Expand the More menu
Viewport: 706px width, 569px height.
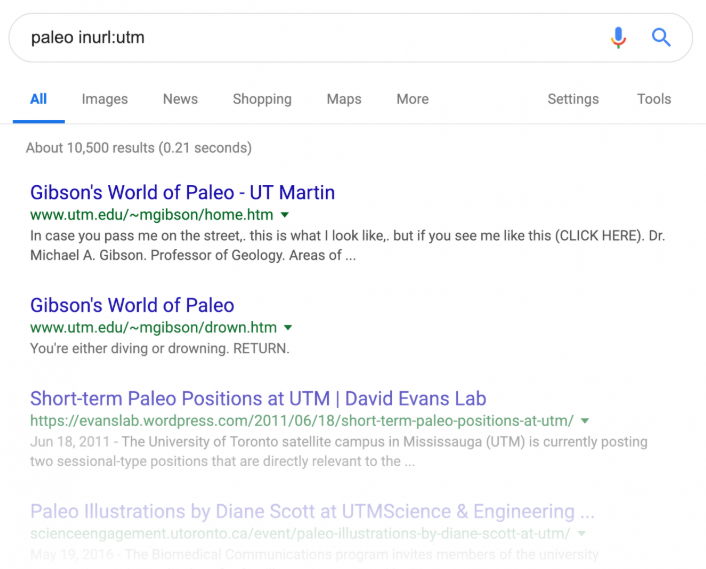coord(412,99)
